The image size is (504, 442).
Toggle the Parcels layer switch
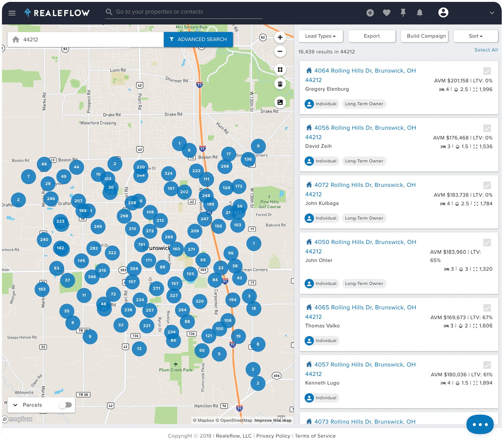click(x=65, y=405)
